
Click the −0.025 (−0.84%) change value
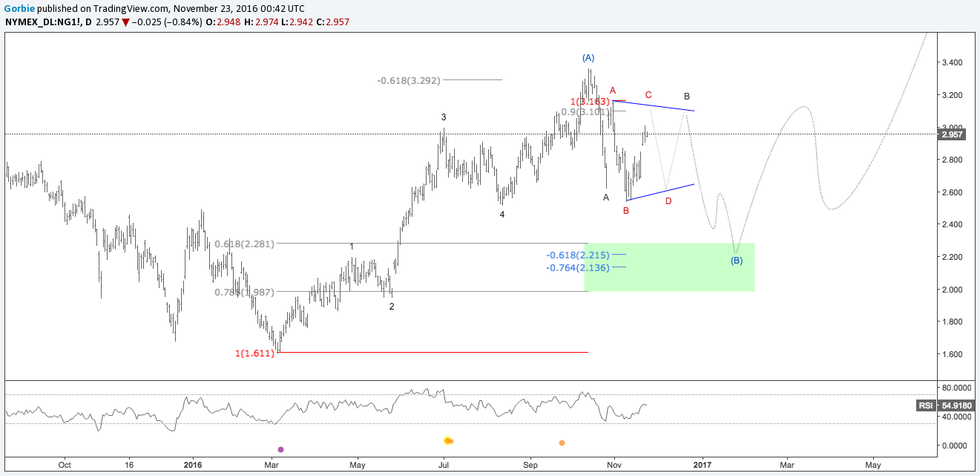coord(167,22)
